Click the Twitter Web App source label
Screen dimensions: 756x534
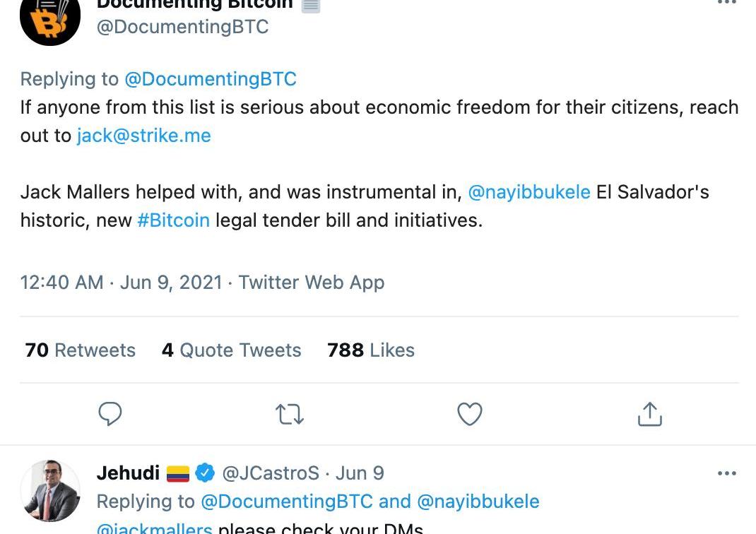coord(312,283)
